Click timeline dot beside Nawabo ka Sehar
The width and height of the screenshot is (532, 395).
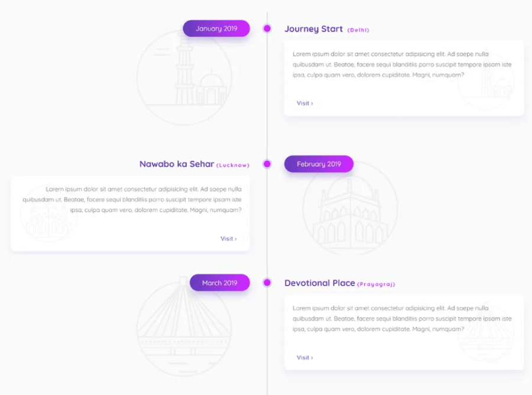coord(267,164)
